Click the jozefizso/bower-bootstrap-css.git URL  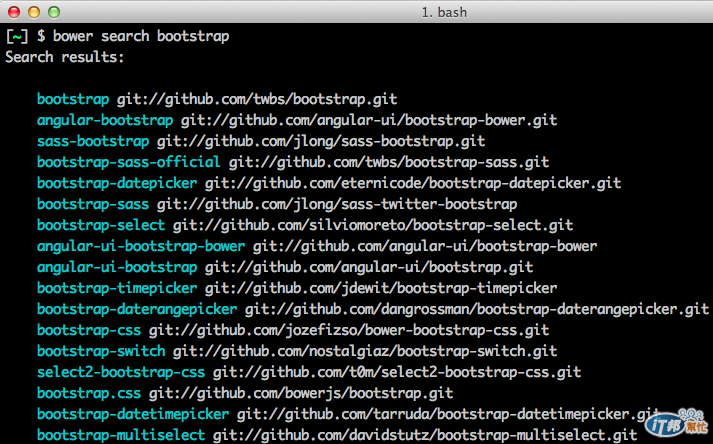click(349, 330)
